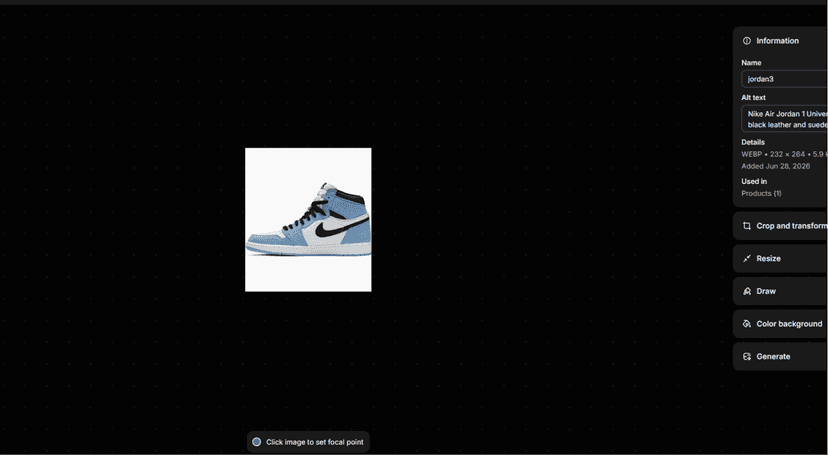Screen dimensions: 828x466
Task: Open the Products (1) usage link
Action: coord(761,193)
